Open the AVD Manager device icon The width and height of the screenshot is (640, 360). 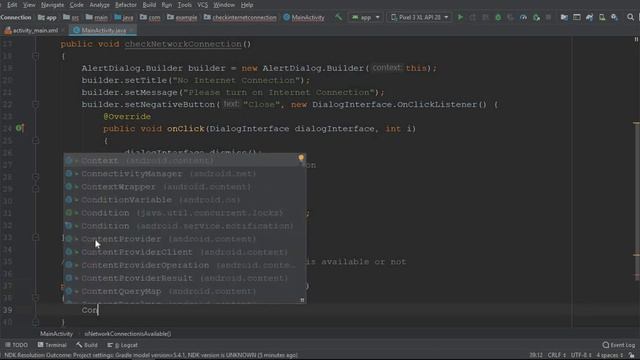[602, 17]
